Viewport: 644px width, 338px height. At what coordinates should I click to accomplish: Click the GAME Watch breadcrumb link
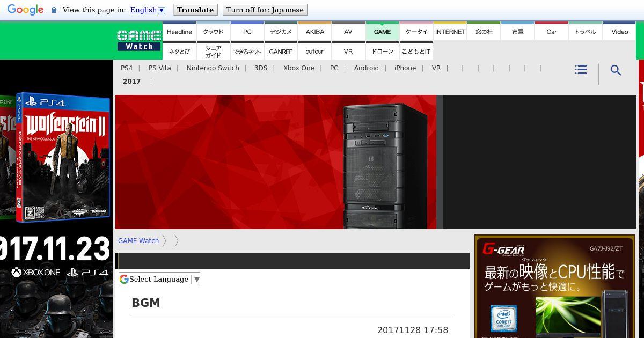138,241
